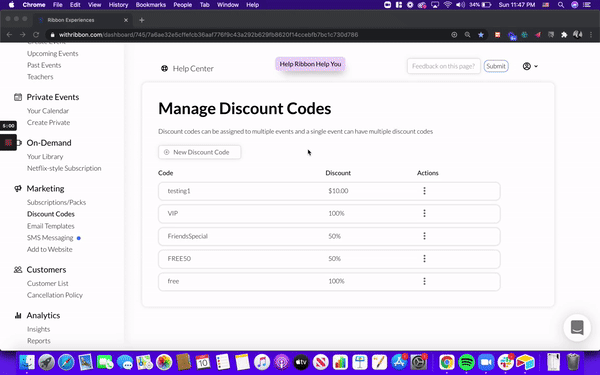Open Netflix-style Subscription page

(x=64, y=168)
